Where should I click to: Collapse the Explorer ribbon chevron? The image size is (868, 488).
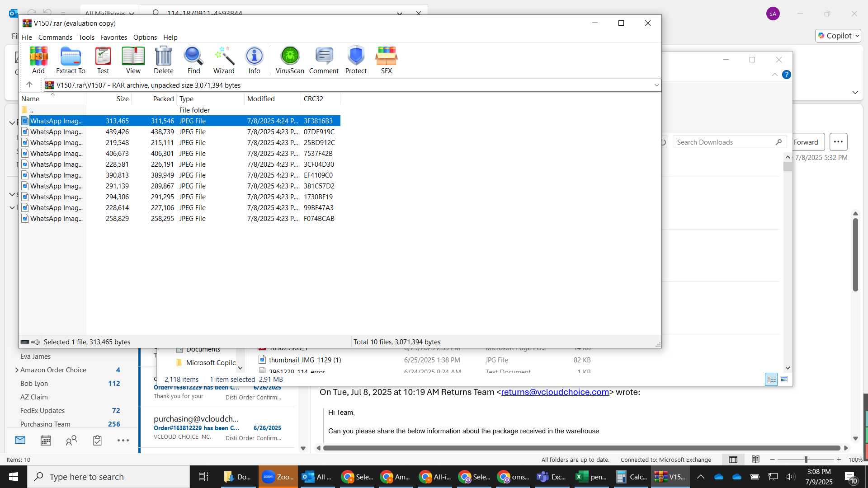774,75
